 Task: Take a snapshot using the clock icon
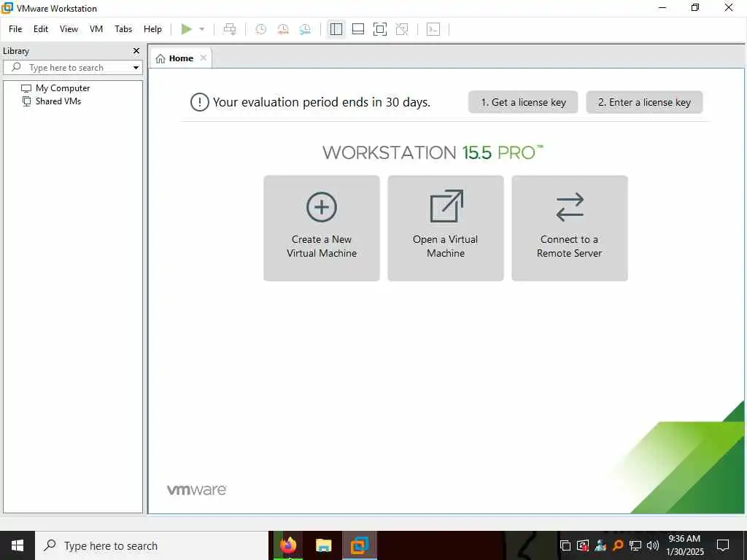260,29
